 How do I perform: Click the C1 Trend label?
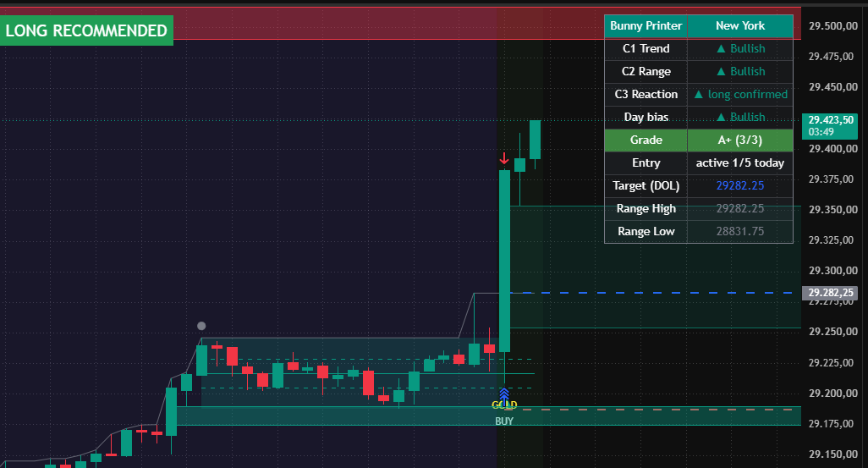[x=646, y=49]
